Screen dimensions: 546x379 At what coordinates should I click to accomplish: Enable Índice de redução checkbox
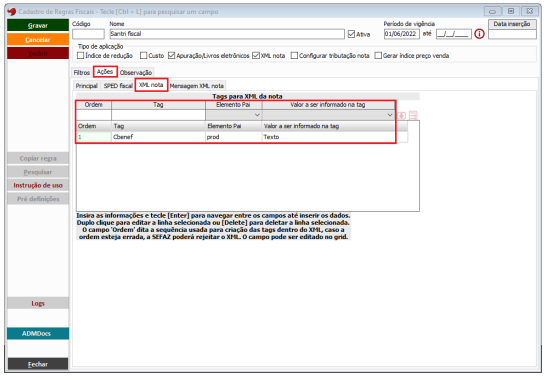pyautogui.click(x=80, y=56)
